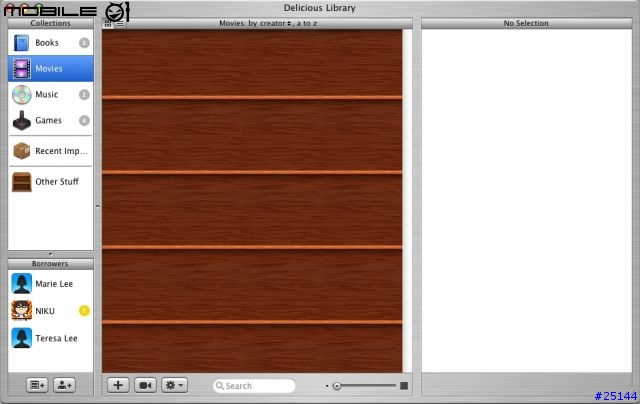Click NIKU's cartoon avatar

click(x=22, y=311)
